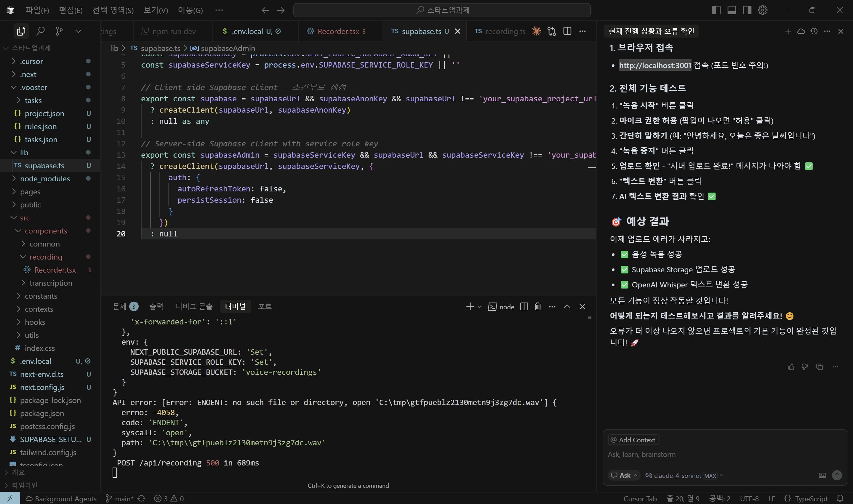
Task: Open the new terminal profile dropdown arrow
Action: [x=479, y=307]
